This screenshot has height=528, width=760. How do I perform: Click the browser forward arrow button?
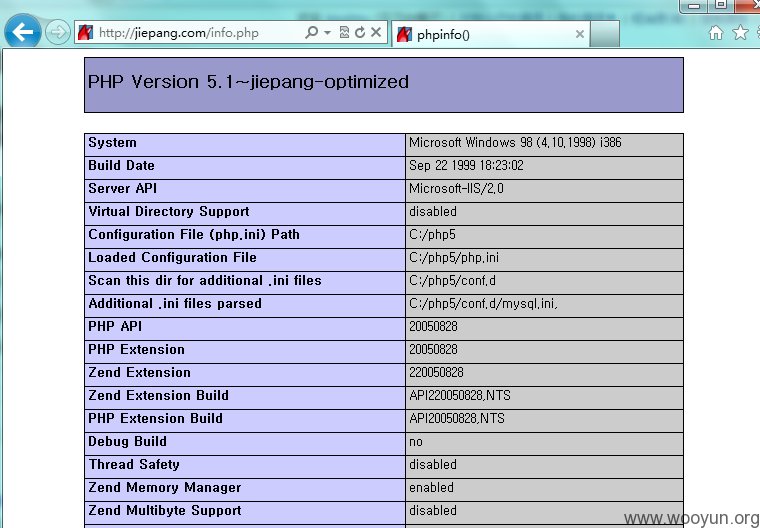[58, 33]
